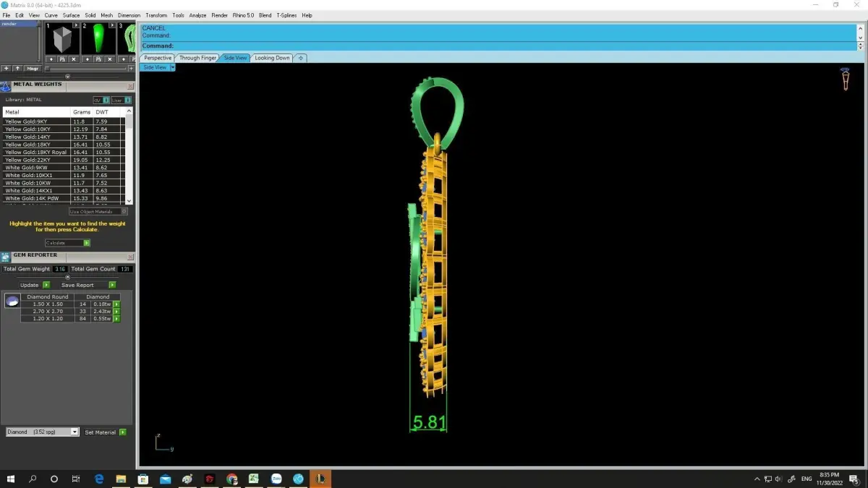The height and width of the screenshot is (488, 868).
Task: Open the Side View viewport dropdown arrow
Action: (172, 67)
